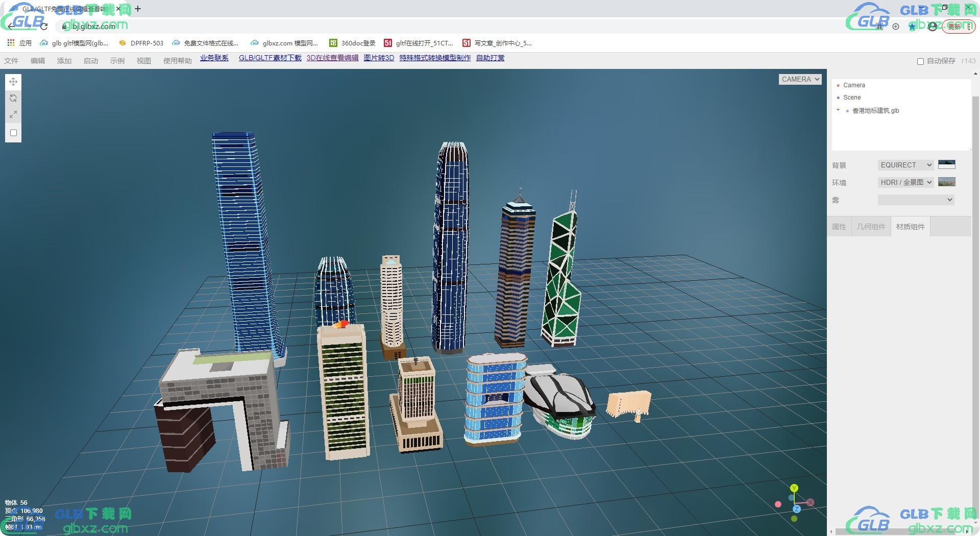
Task: Switch to the 属性 tab
Action: tap(839, 227)
